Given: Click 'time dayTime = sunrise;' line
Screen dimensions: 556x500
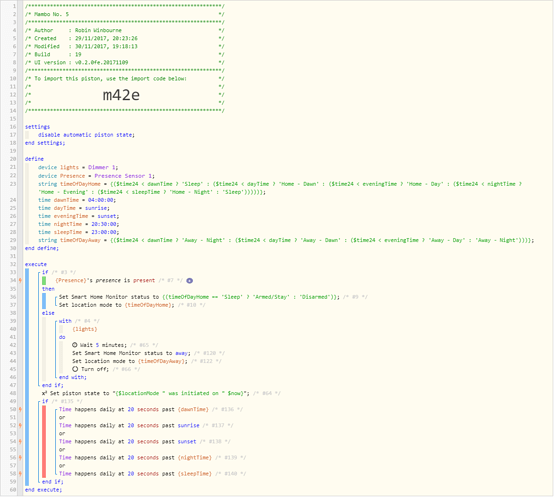Looking at the screenshot, I should click(x=74, y=209).
